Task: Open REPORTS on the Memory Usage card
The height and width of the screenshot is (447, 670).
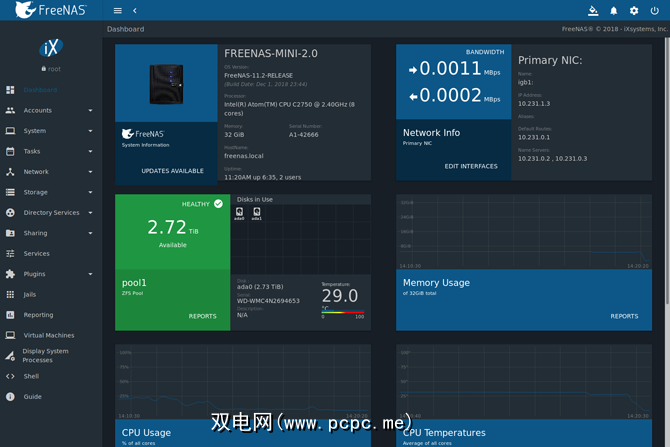Action: pyautogui.click(x=624, y=316)
